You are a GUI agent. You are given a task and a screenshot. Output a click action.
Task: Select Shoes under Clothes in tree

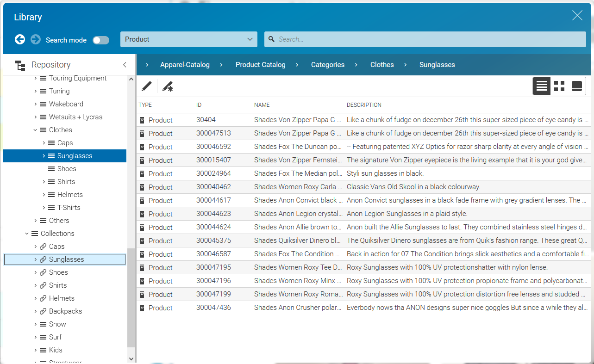point(66,169)
